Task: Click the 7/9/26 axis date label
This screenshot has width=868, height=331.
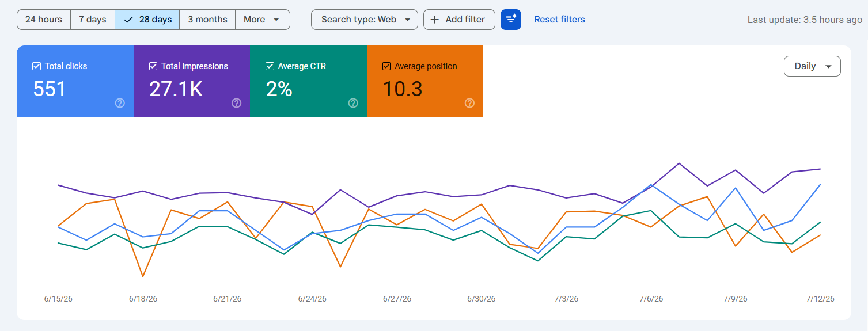Action: tap(736, 299)
